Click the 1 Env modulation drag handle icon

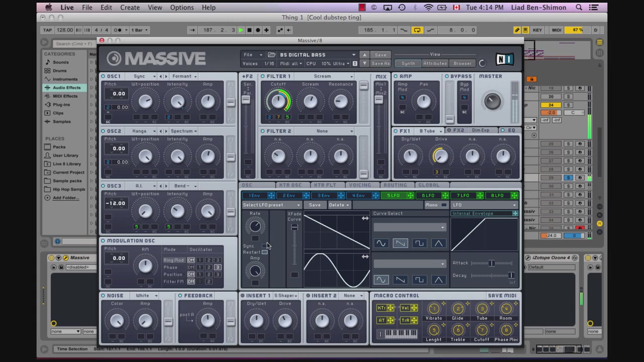click(271, 196)
